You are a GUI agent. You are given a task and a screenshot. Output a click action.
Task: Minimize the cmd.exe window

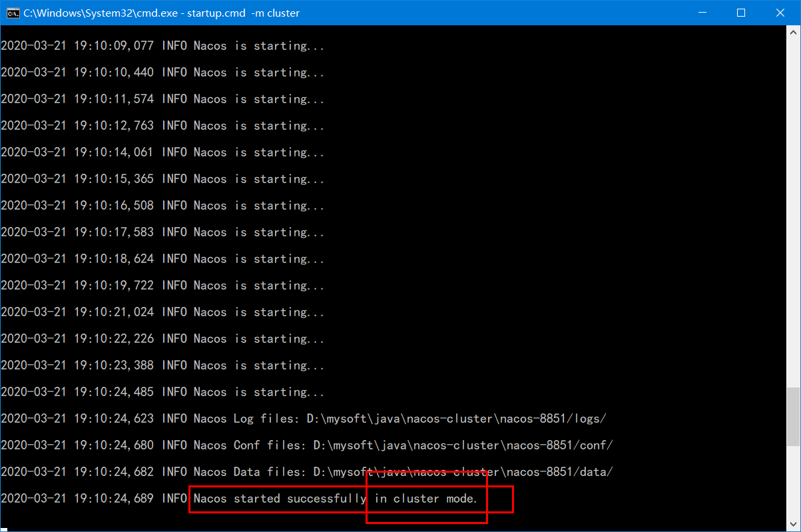tap(703, 13)
